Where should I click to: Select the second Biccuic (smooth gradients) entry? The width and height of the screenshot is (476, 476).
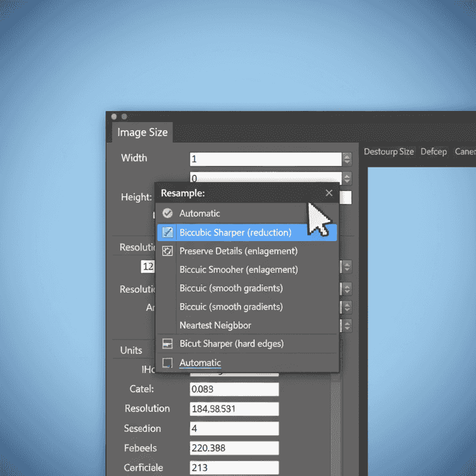pos(231,307)
